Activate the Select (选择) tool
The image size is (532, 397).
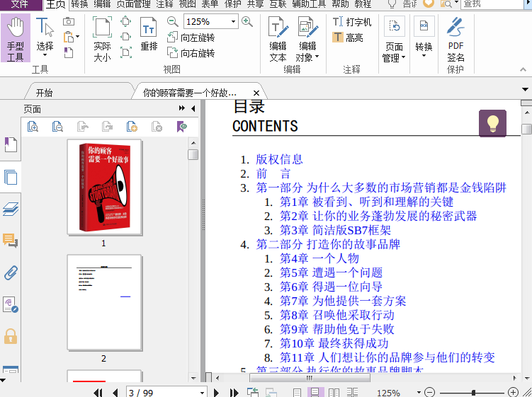(x=45, y=38)
